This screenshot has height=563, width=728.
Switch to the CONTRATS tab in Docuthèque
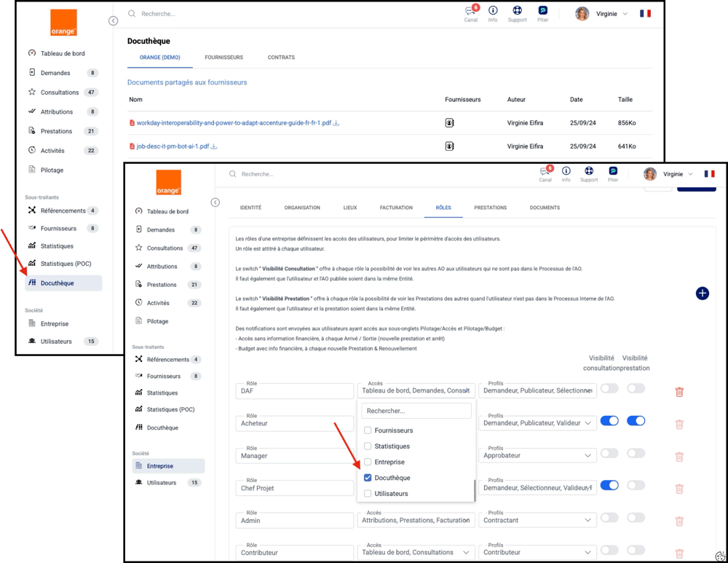tap(281, 58)
